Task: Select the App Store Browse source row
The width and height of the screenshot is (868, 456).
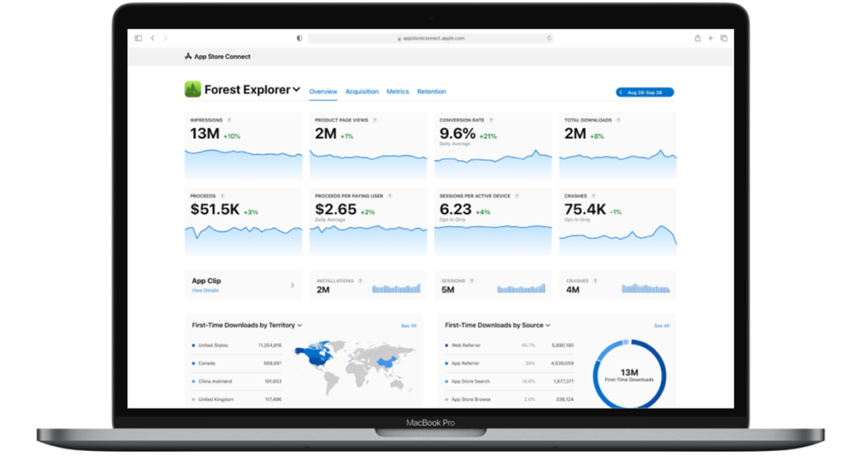Action: [509, 399]
